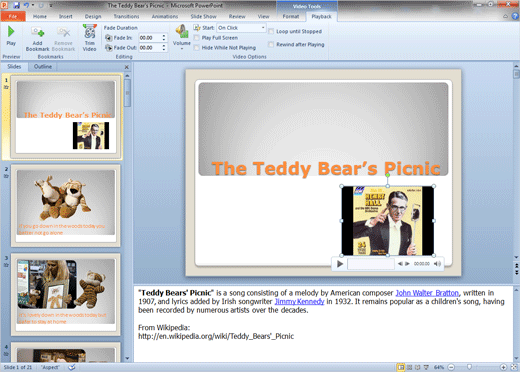Minimize the ribbon with the caret icon
520x372 pixels.
tap(506, 16)
